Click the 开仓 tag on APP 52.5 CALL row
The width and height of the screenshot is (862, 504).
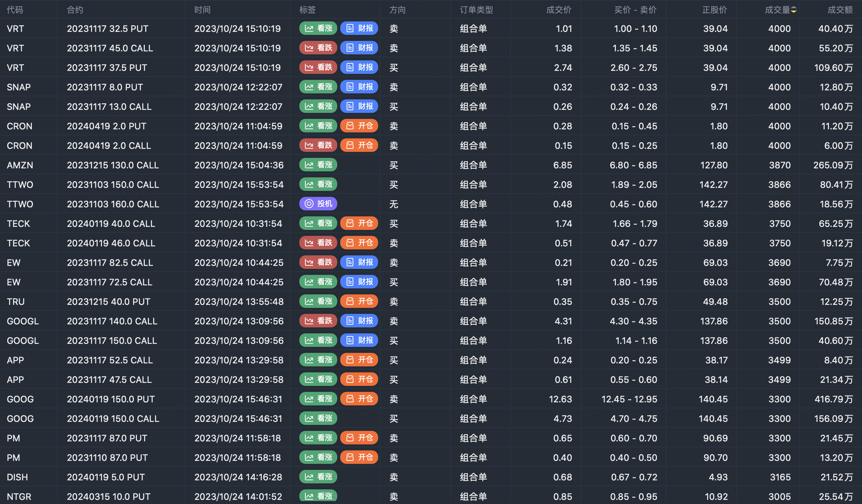[359, 360]
